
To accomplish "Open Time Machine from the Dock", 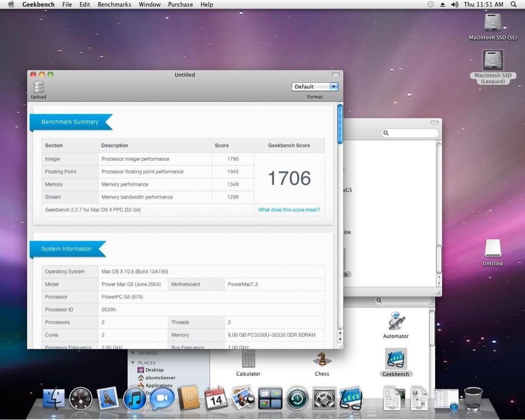I will coord(297,398).
